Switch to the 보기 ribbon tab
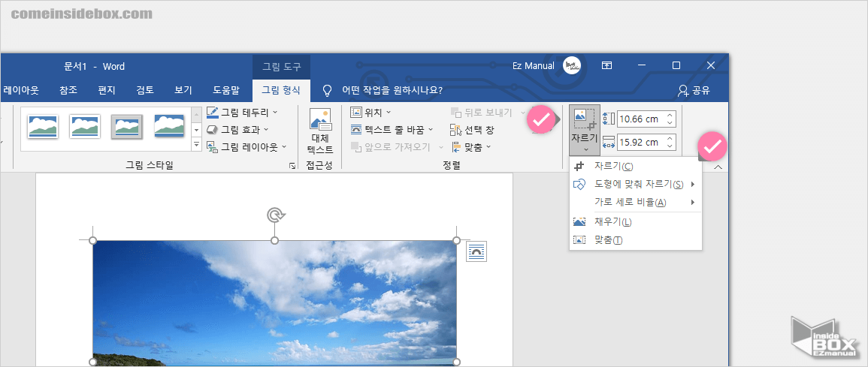Image resolution: width=868 pixels, height=367 pixels. click(183, 90)
